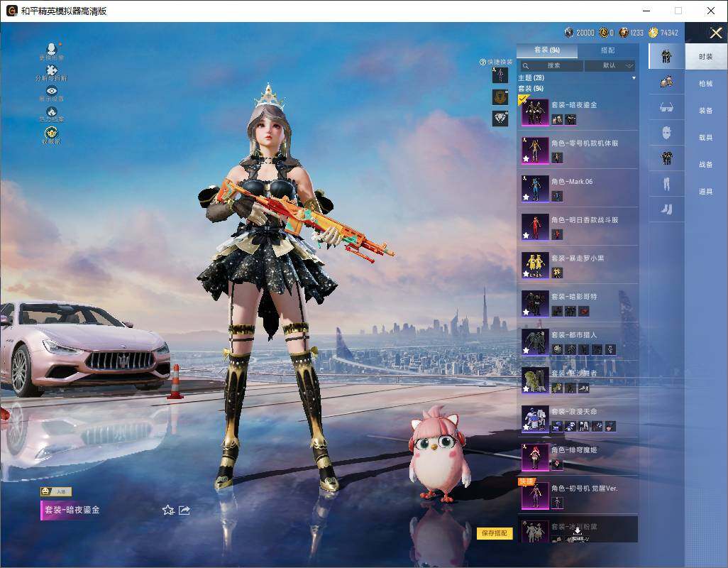Click the star badge on 角色-Mark.06 thumbnail
The width and height of the screenshot is (728, 568).
[526, 197]
